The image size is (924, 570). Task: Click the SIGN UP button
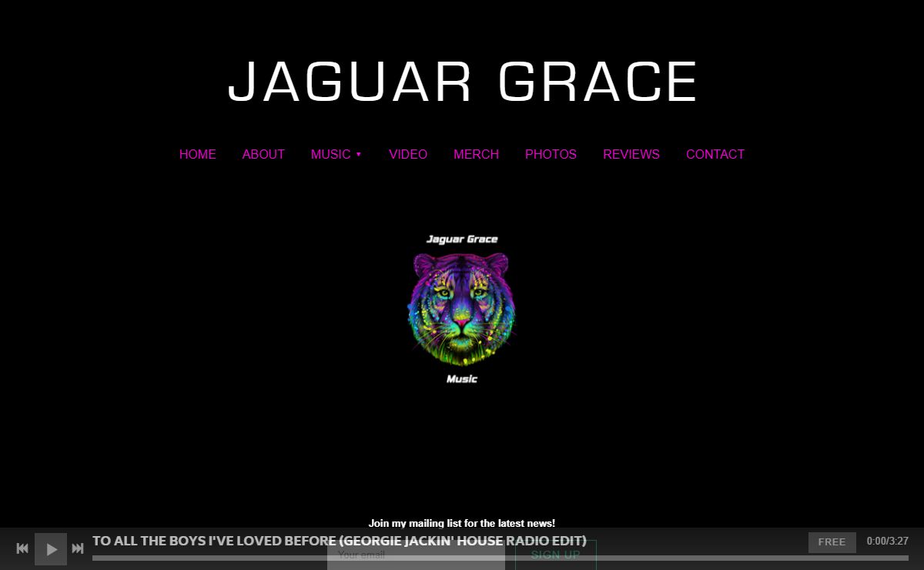pyautogui.click(x=556, y=555)
